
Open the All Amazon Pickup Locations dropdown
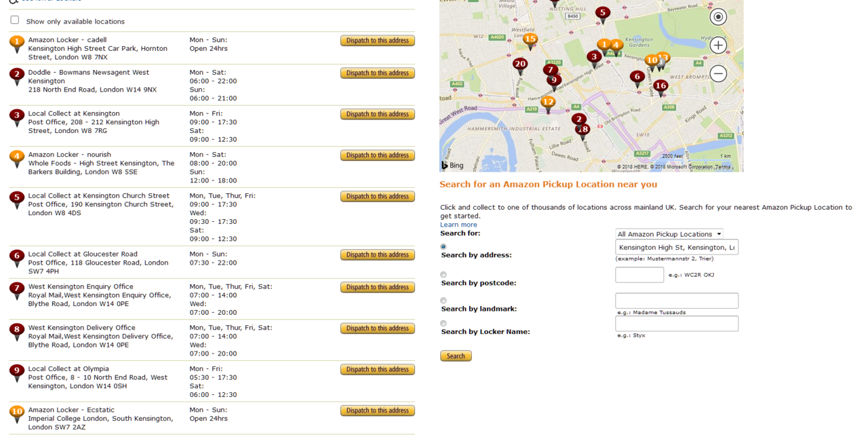[669, 234]
